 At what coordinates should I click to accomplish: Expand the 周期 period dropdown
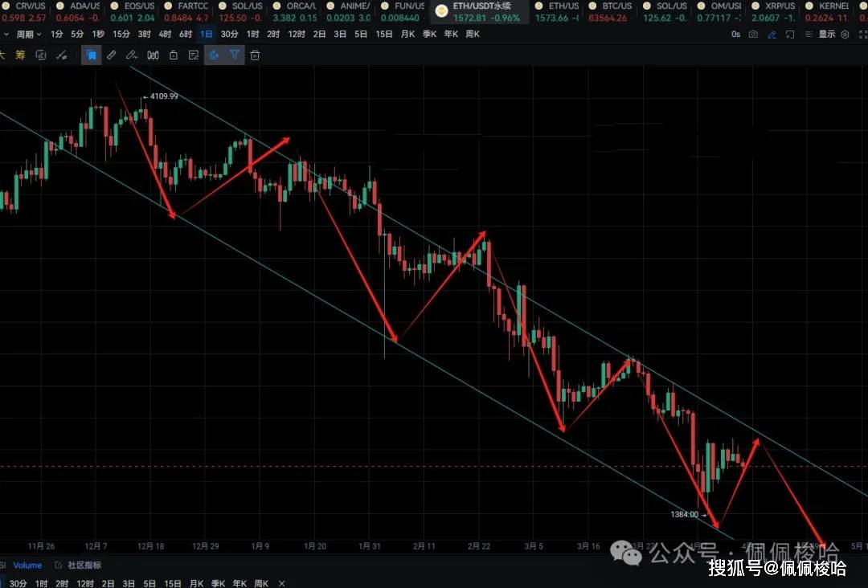29,35
